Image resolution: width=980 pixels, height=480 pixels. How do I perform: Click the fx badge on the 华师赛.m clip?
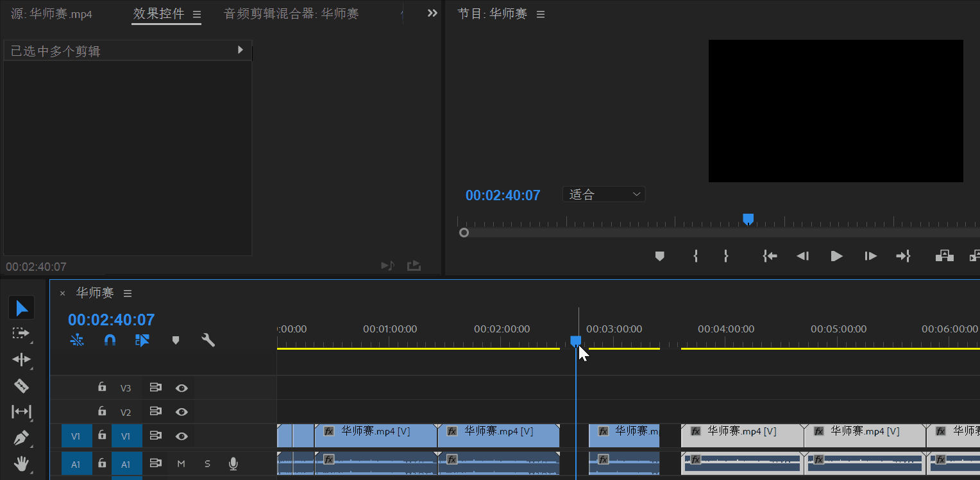coord(603,432)
